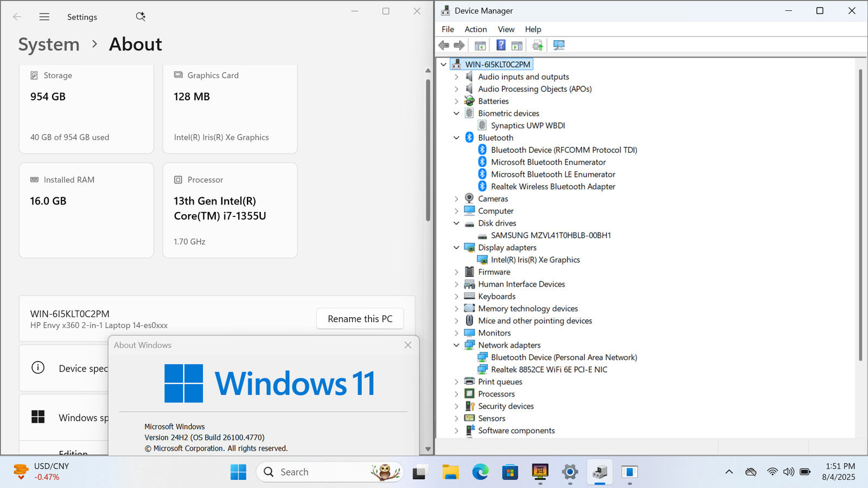Screen dimensions: 868x488
Task: Collapse the Bluetooth device category
Action: [x=456, y=138]
